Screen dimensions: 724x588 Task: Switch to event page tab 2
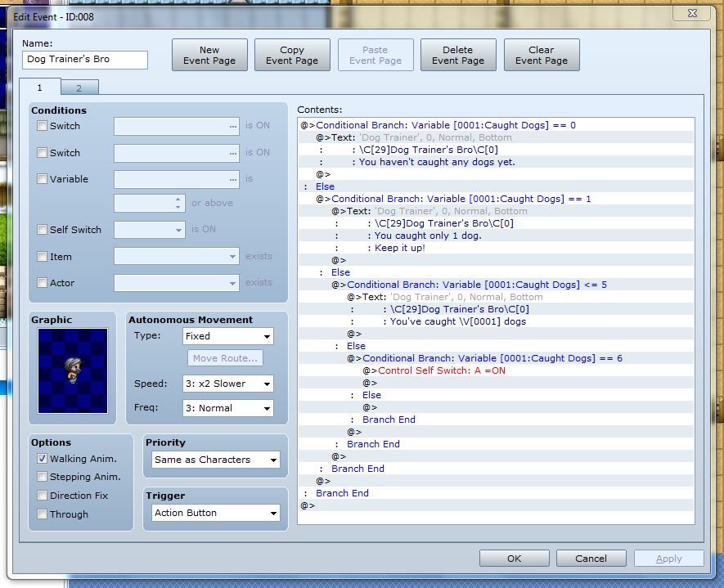[79, 88]
